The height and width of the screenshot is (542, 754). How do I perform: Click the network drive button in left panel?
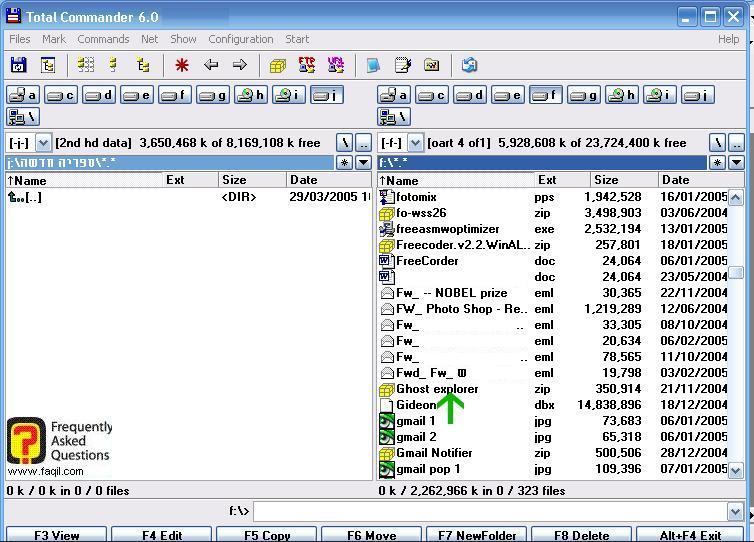pyautogui.click(x=23, y=117)
